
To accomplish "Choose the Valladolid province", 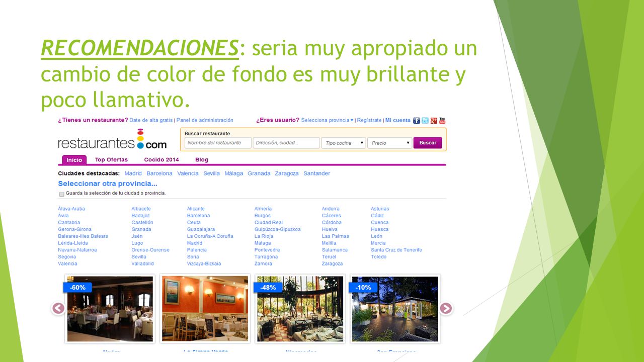I will coord(142,263).
